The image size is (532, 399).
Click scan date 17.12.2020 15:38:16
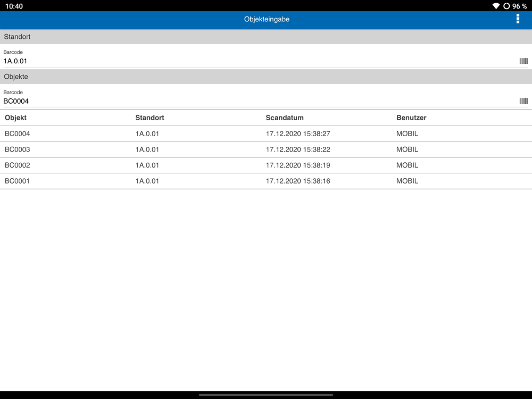point(298,181)
